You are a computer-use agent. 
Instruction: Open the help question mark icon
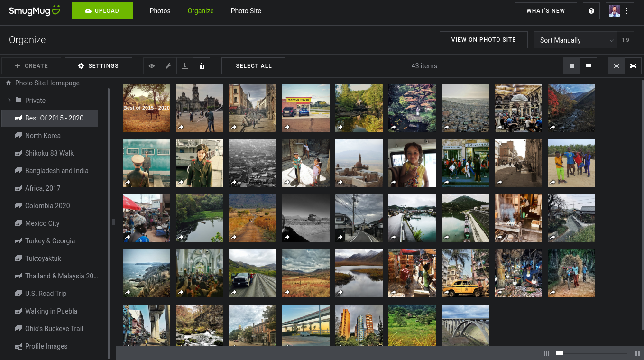591,11
